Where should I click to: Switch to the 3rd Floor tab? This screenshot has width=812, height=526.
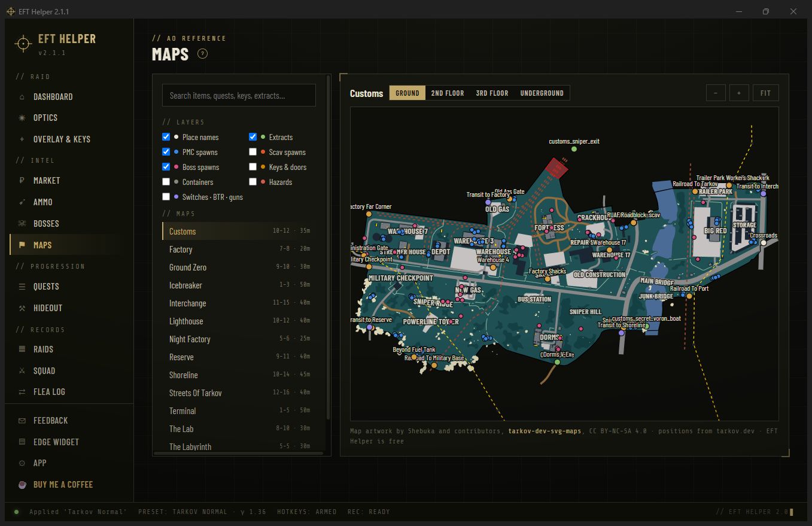[492, 93]
